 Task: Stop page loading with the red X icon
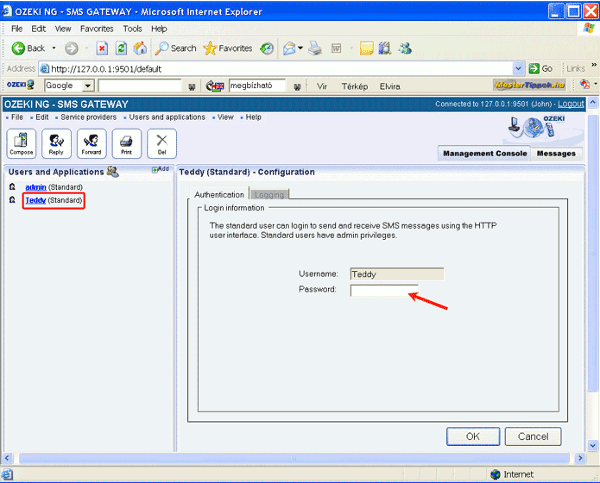pyautogui.click(x=102, y=48)
